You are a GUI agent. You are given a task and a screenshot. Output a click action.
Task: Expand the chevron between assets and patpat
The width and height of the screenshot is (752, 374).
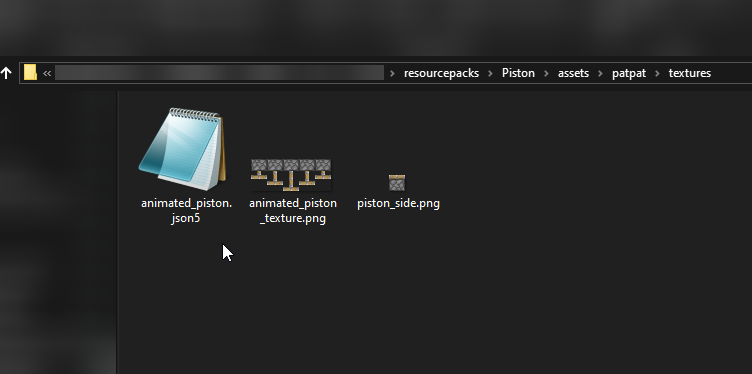(600, 73)
